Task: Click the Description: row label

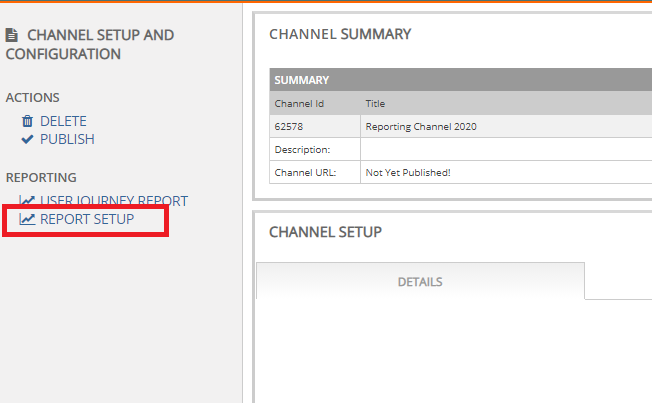Action: [302, 150]
